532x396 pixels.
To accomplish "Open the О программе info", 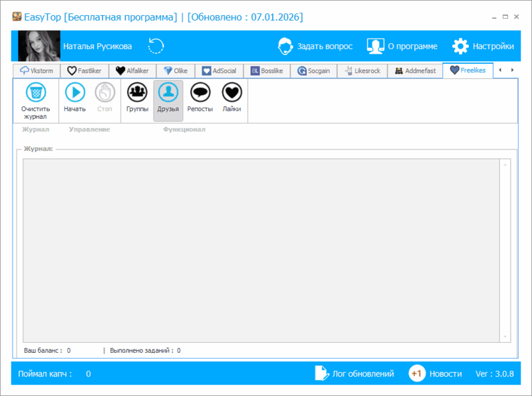I will 402,47.
